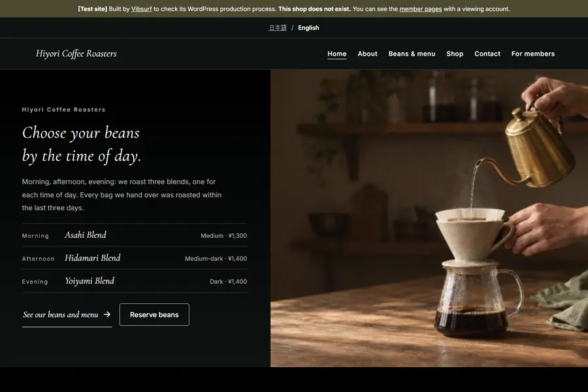Switch the site language to 日本語
588x392 pixels.
pyautogui.click(x=278, y=27)
